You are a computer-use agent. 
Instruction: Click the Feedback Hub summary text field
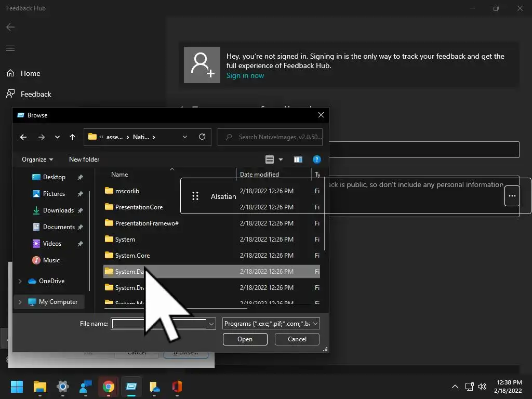[x=424, y=150]
